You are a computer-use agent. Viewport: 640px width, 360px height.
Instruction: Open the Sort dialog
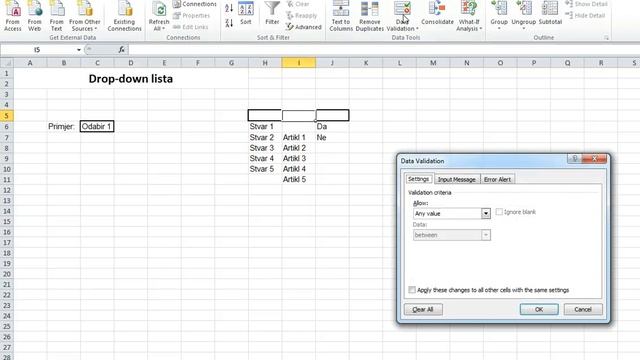[246, 14]
